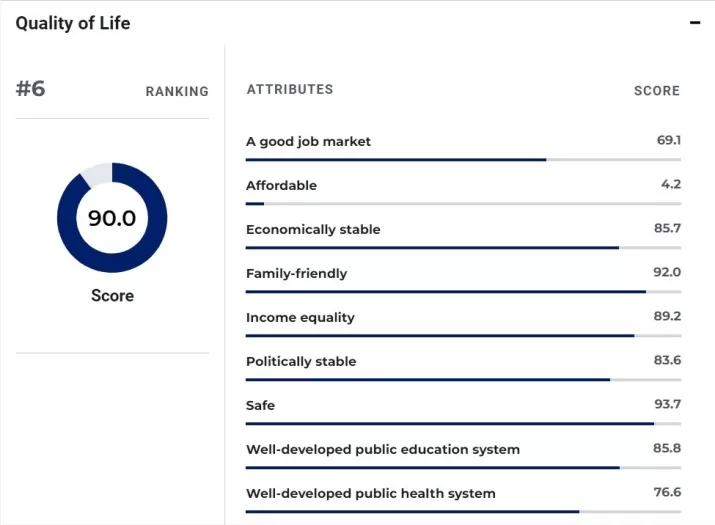Image resolution: width=715 pixels, height=525 pixels.
Task: Click the Safe score progress bar
Action: tap(463, 424)
